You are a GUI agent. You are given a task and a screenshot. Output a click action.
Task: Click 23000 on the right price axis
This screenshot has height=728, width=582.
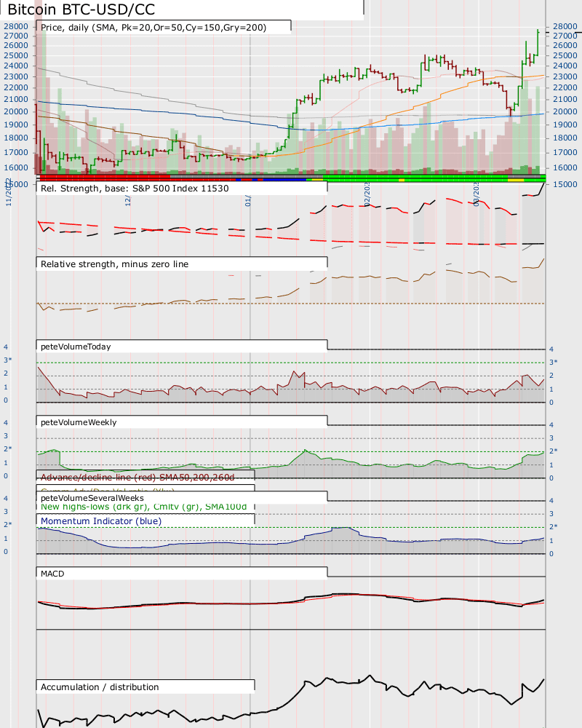pos(565,76)
